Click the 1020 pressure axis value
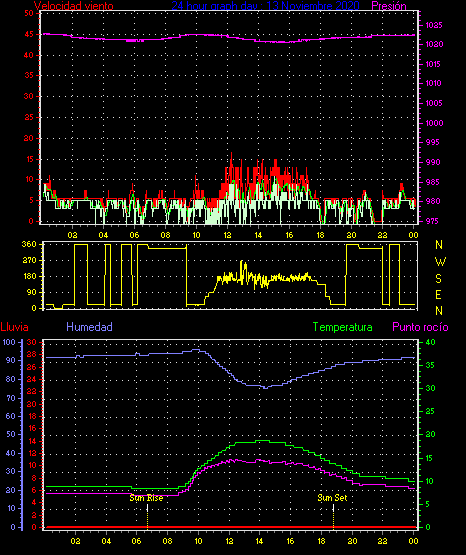Screen dimensions: 466x555 (x=434, y=44)
